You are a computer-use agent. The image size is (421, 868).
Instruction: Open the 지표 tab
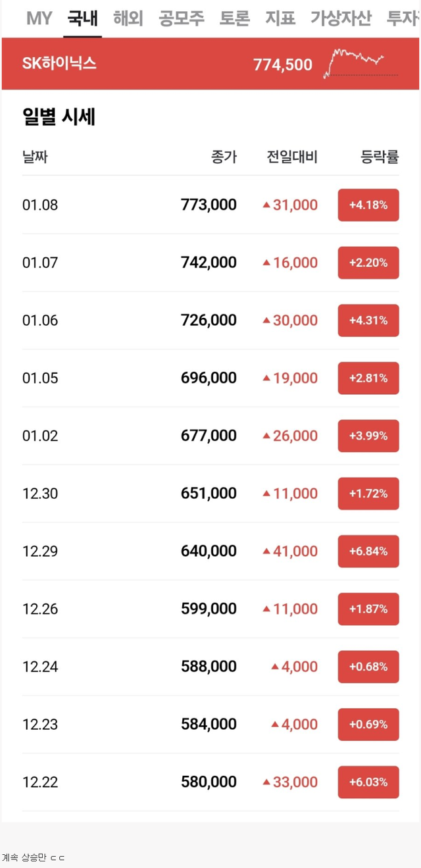tap(280, 18)
